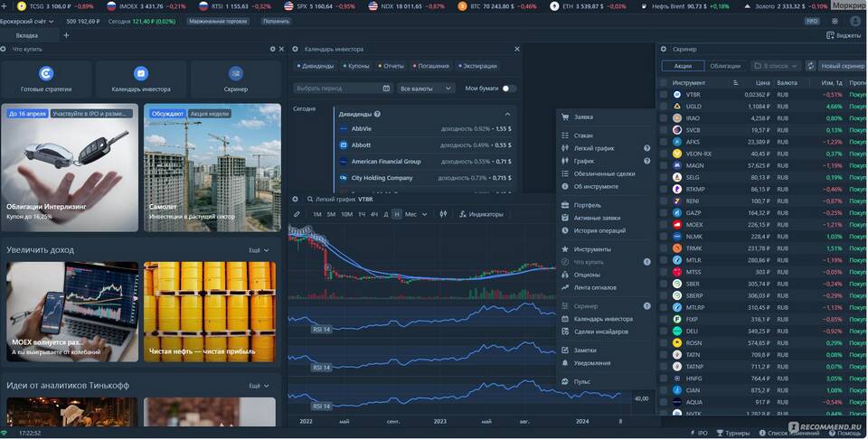Click Wi-Fi connection status icon at bottom

click(4, 433)
